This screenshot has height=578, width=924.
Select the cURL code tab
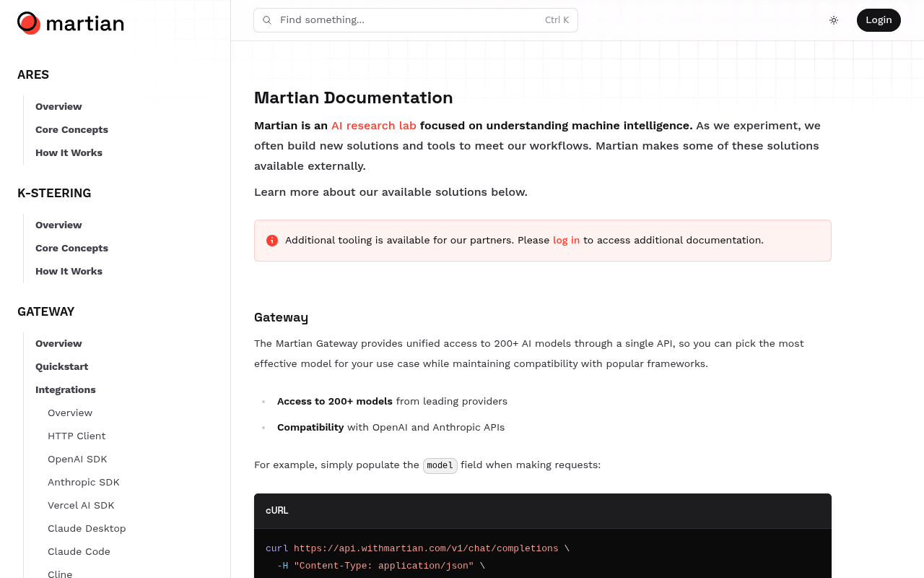[x=277, y=511]
